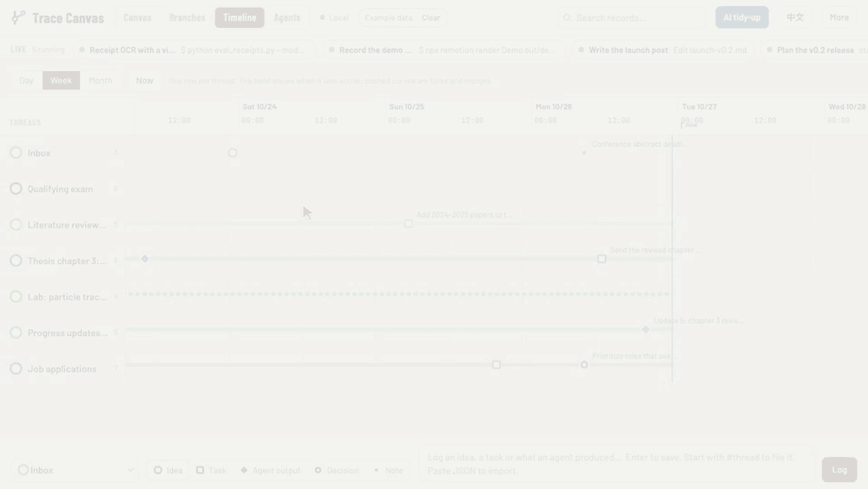The width and height of the screenshot is (868, 489).
Task: Choose the Task record type
Action: click(x=211, y=470)
